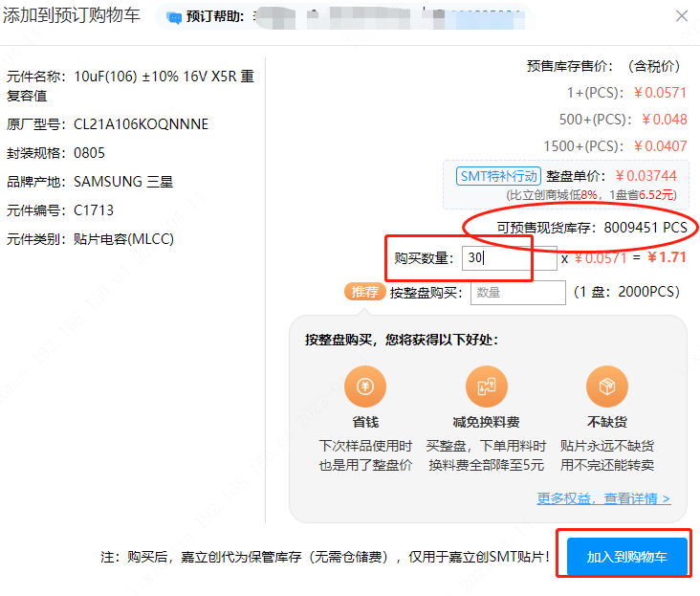The width and height of the screenshot is (700, 596).
Task: Click the 省钱 yen coin icon
Action: [x=365, y=387]
